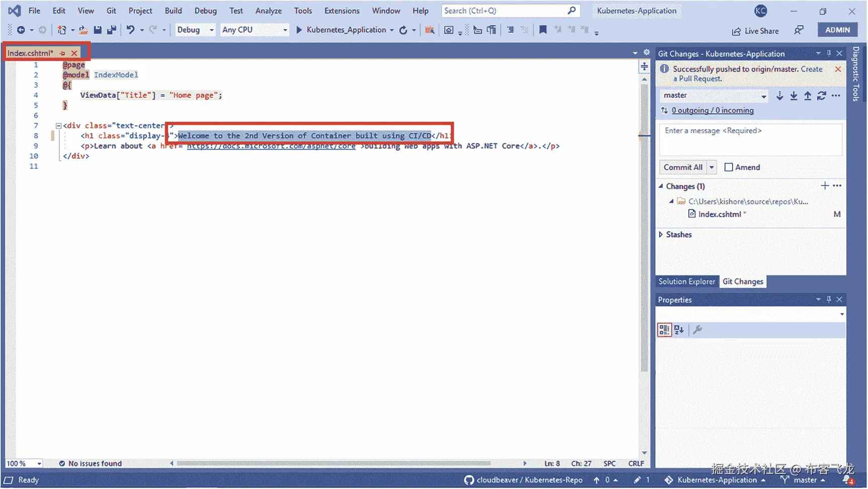Image resolution: width=868 pixels, height=489 pixels.
Task: Close the Index.cshtml tab
Action: tap(74, 53)
